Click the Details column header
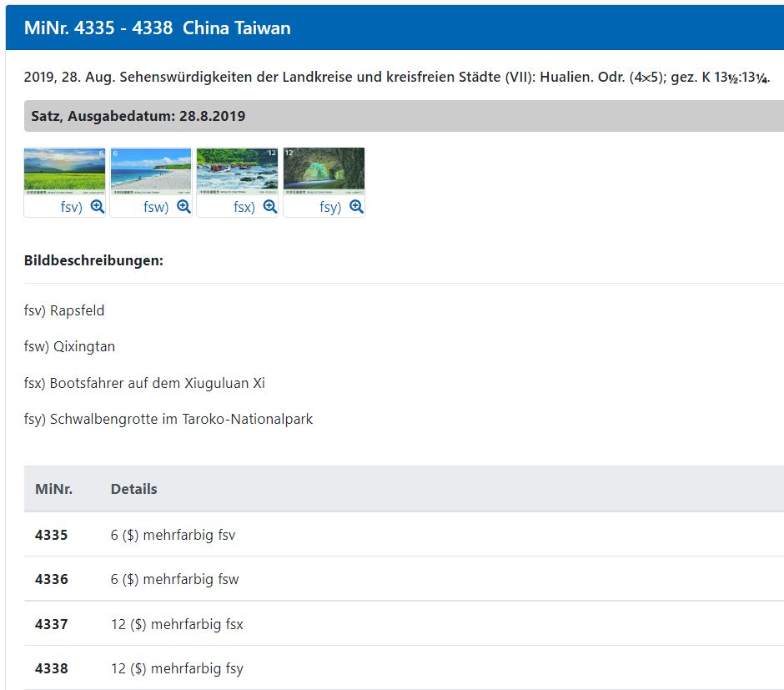Screen dimensions: 784x690 (x=133, y=489)
